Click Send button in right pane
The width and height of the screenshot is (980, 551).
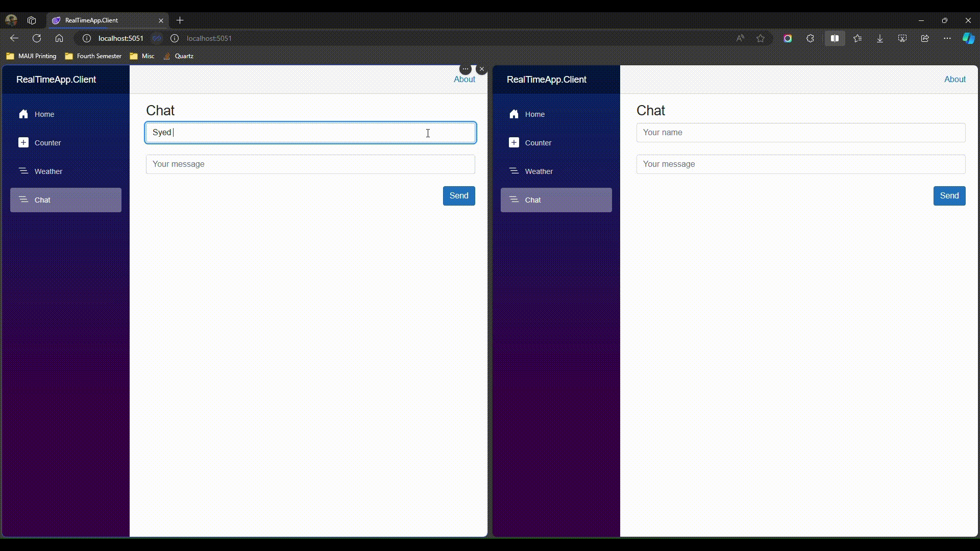point(949,196)
